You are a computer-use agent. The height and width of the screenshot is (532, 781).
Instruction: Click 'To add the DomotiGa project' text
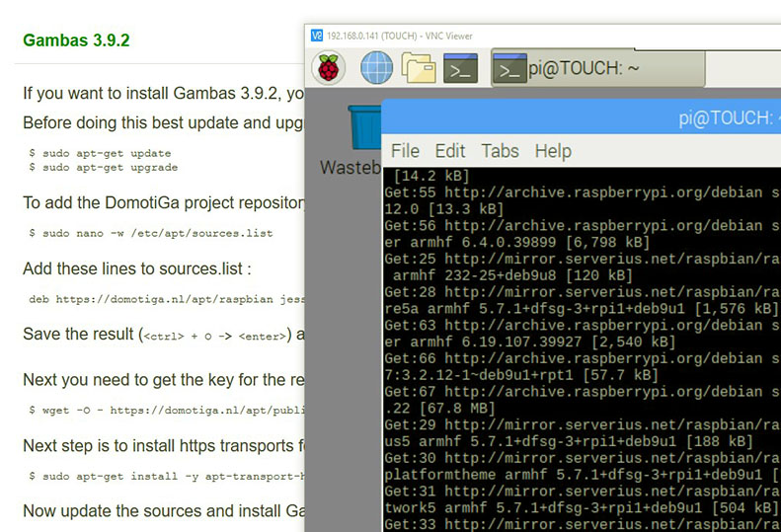pyautogui.click(x=164, y=202)
